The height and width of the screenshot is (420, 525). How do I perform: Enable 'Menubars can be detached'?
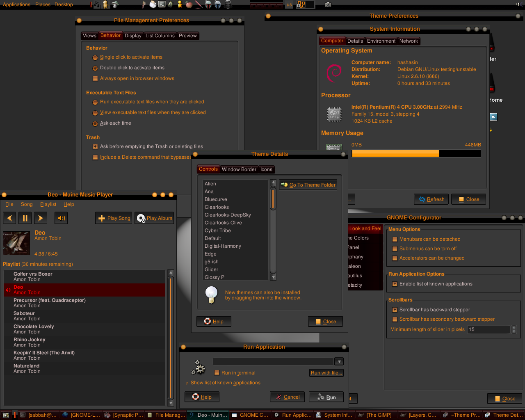tap(426, 240)
